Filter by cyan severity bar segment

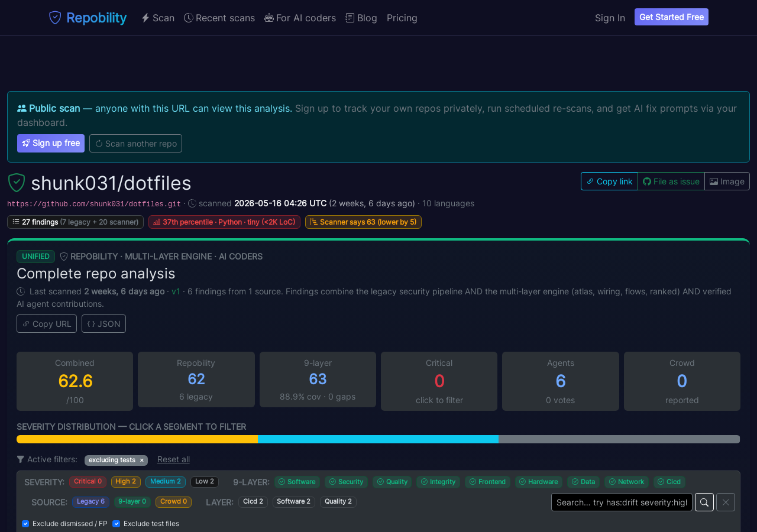pos(378,439)
